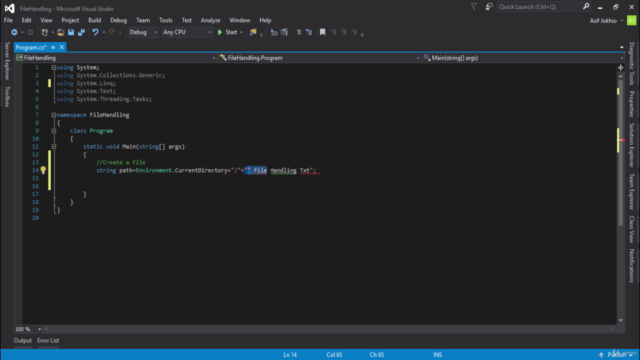This screenshot has height=360, width=640.
Task: Go to the next bookmark icon
Action: coord(344,32)
